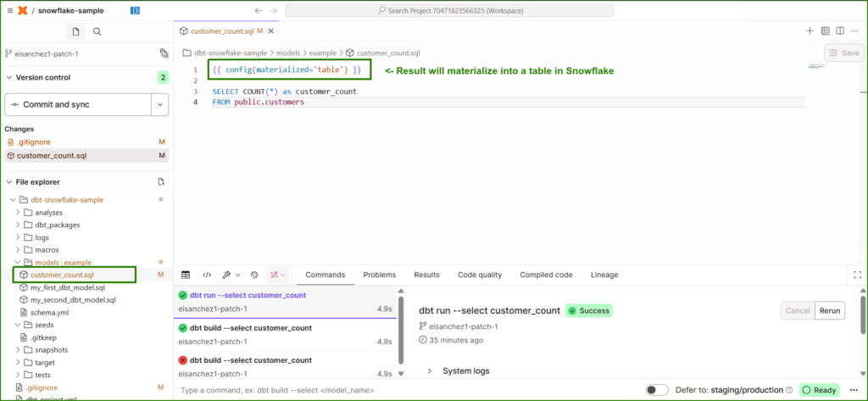Screen dimensions: 868x401
Task: Collapse the models\example folder
Action: [x=19, y=262]
